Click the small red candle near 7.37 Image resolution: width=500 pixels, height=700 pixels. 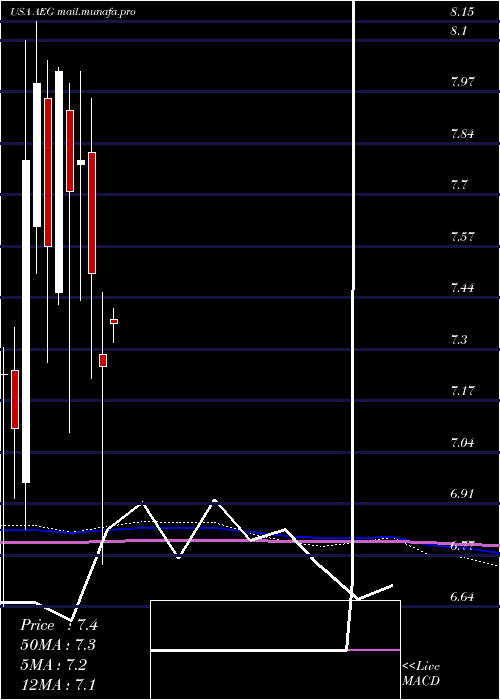[114, 321]
